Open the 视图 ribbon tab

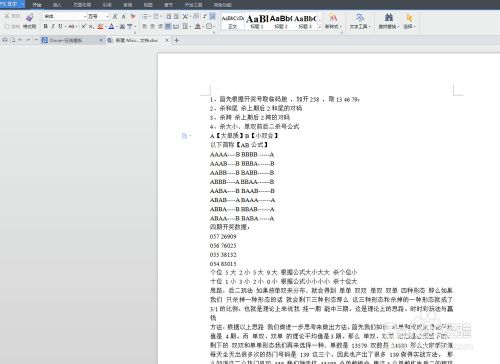click(x=148, y=5)
